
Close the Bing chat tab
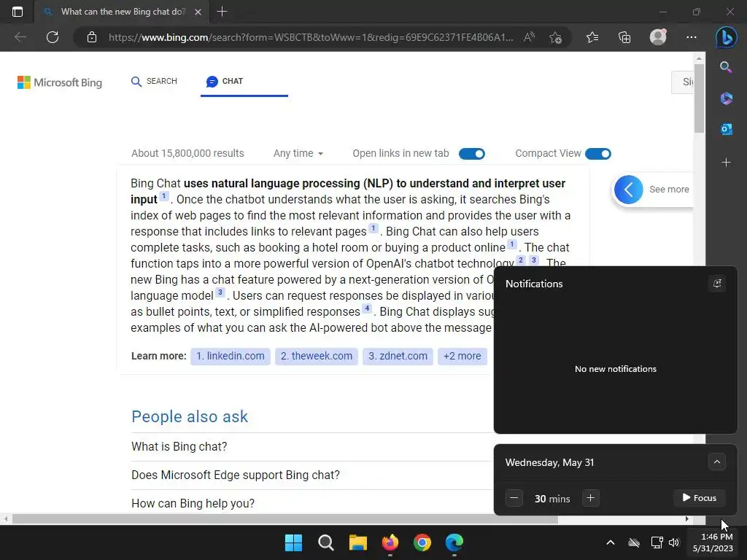coord(198,12)
